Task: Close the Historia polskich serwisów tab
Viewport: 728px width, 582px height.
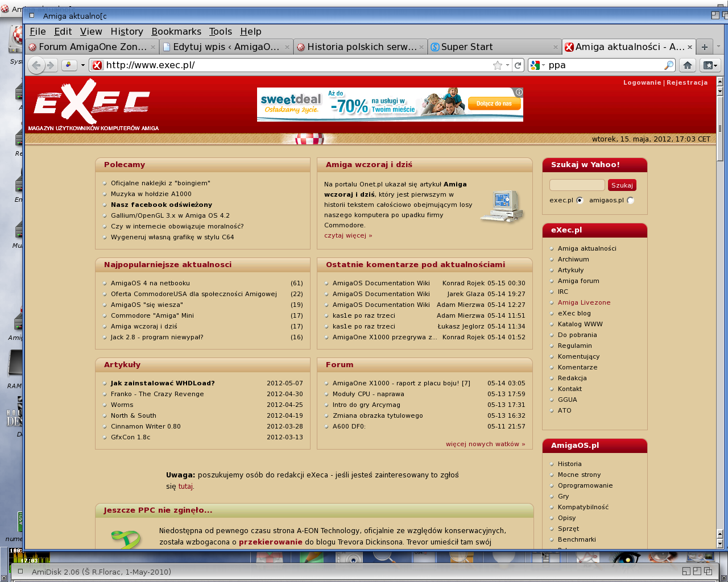Action: [421, 47]
